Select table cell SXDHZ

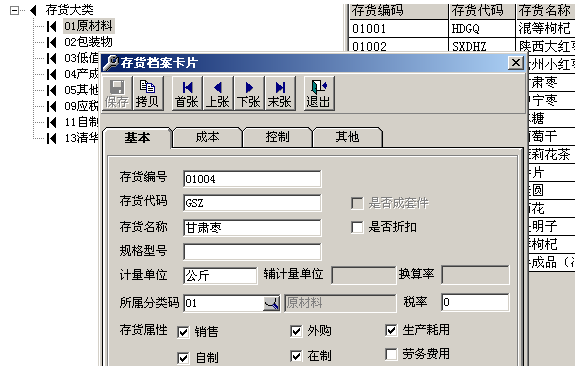482,45
